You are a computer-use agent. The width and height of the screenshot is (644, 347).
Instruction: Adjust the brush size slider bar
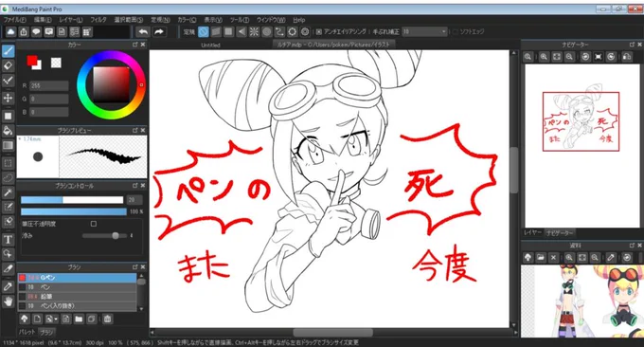[72, 200]
